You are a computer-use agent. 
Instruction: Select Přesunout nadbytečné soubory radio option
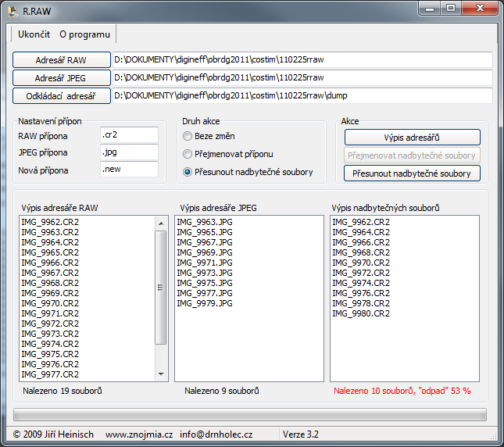click(187, 172)
